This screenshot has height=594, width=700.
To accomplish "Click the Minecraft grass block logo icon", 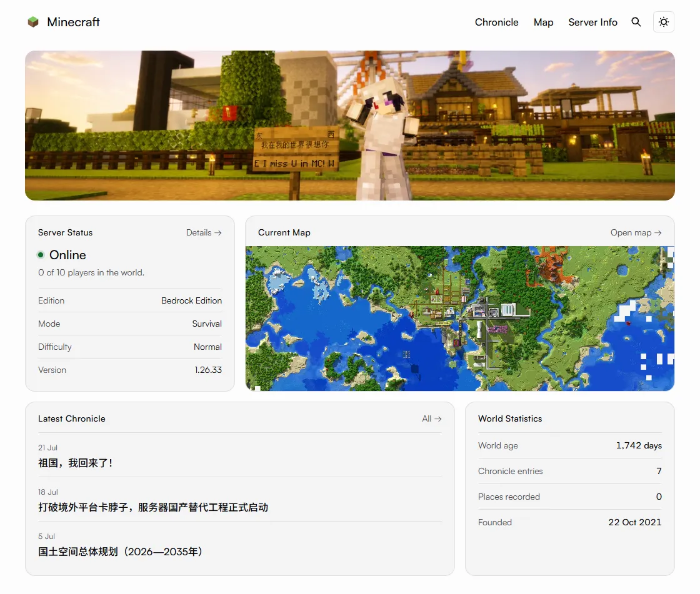I will (x=33, y=22).
